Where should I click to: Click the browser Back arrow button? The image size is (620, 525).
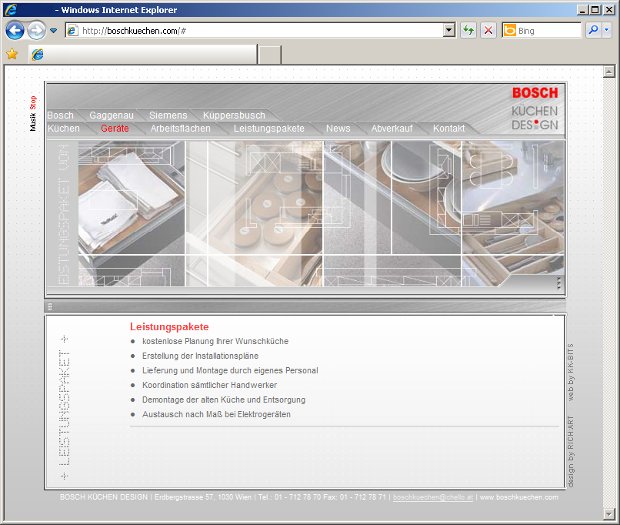point(15,30)
